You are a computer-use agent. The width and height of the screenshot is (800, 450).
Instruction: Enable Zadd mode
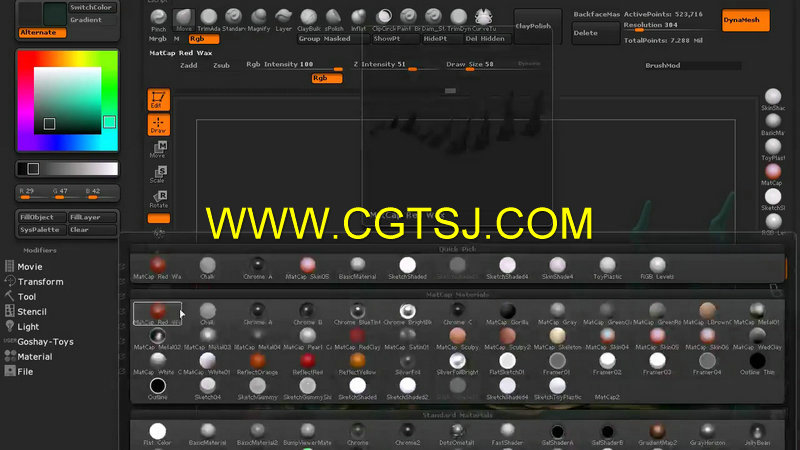point(189,65)
